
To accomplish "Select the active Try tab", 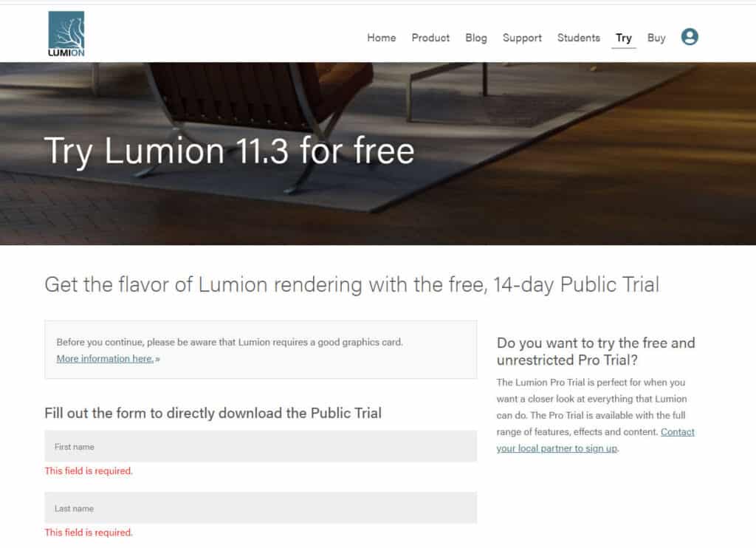I will [623, 38].
